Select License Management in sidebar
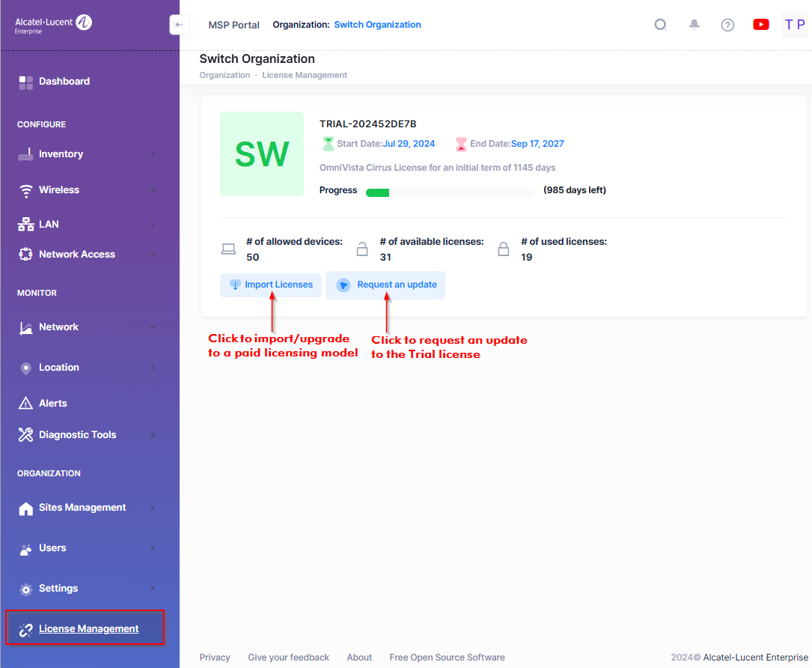Image resolution: width=812 pixels, height=668 pixels. (x=88, y=629)
